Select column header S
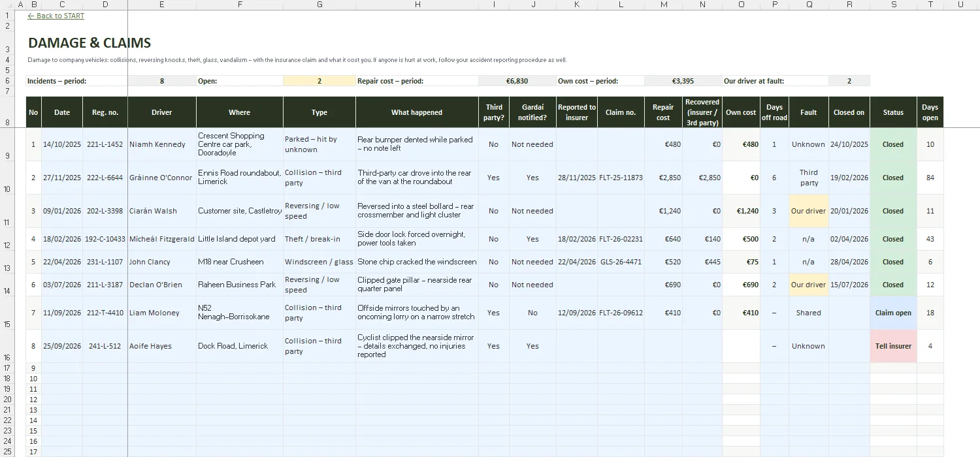 click(x=893, y=5)
